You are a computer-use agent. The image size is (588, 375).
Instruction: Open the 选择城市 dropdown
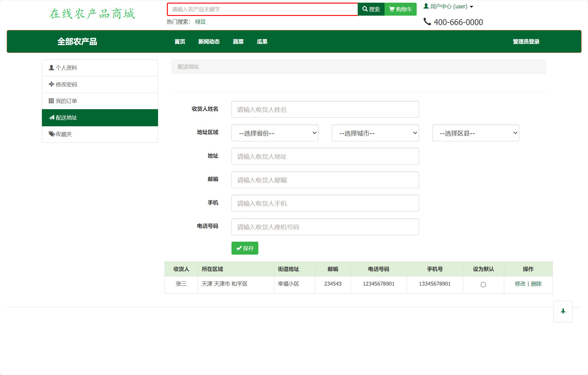(375, 133)
